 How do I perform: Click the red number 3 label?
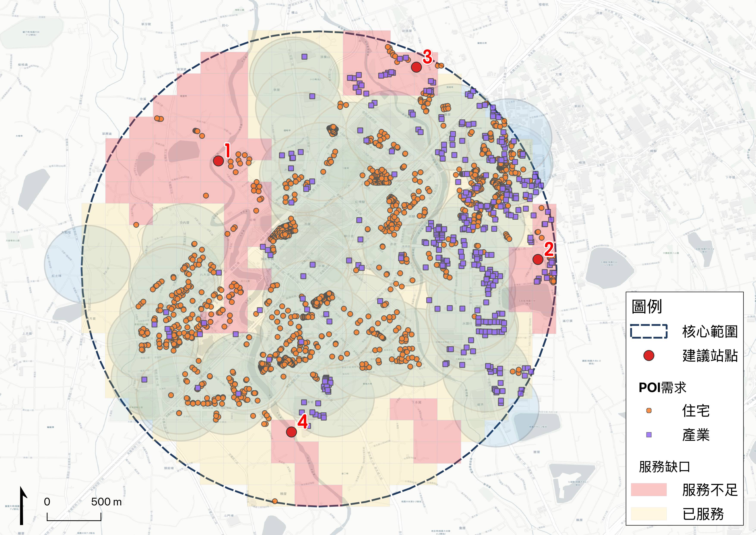[427, 57]
